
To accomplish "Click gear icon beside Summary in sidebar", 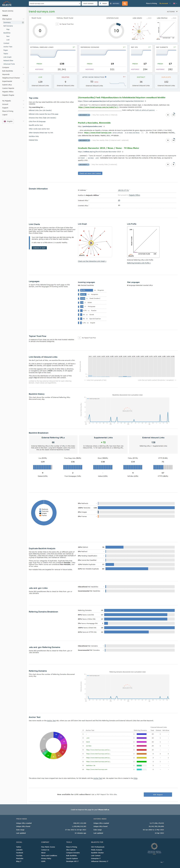I will (x=23, y=23).
